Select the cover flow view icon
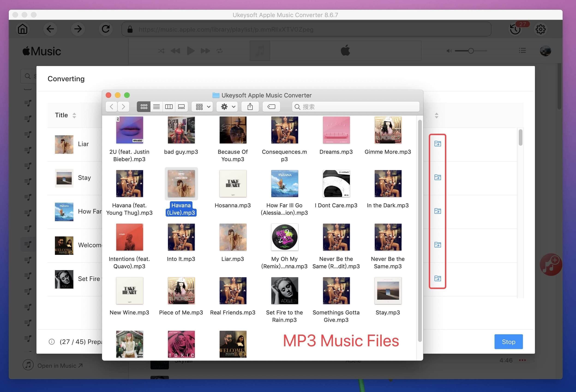576x392 pixels. [182, 106]
